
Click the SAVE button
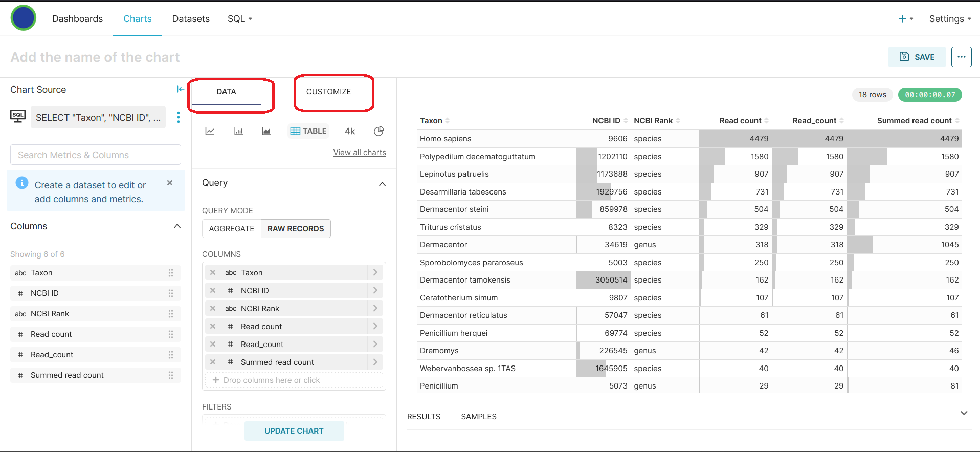[x=917, y=57]
